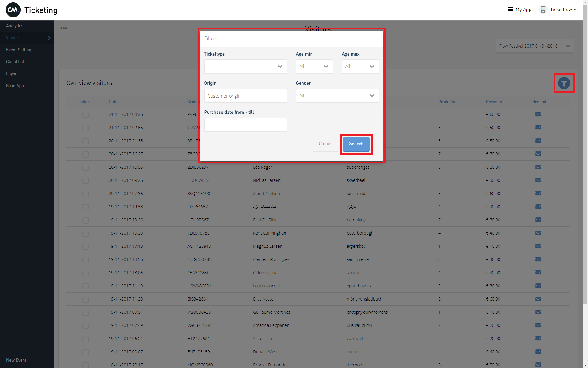The height and width of the screenshot is (368, 588).
Task: Resend email to Kent Cunningham
Action: click(538, 233)
